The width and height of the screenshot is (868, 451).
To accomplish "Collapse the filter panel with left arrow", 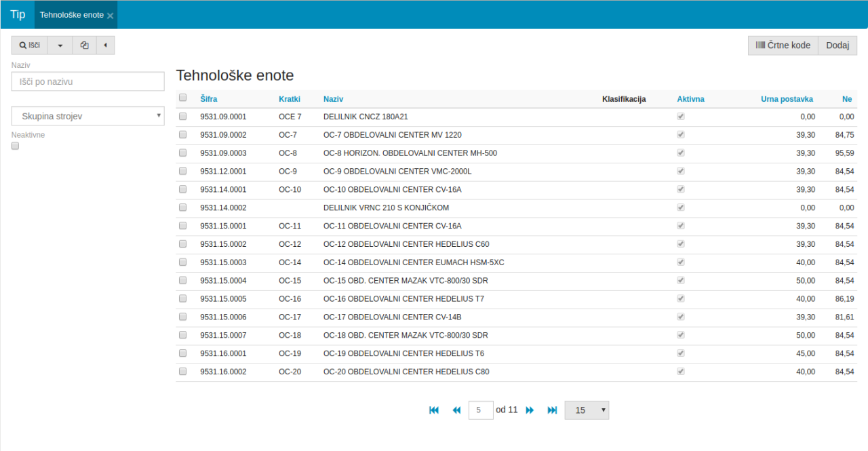I will tap(105, 45).
